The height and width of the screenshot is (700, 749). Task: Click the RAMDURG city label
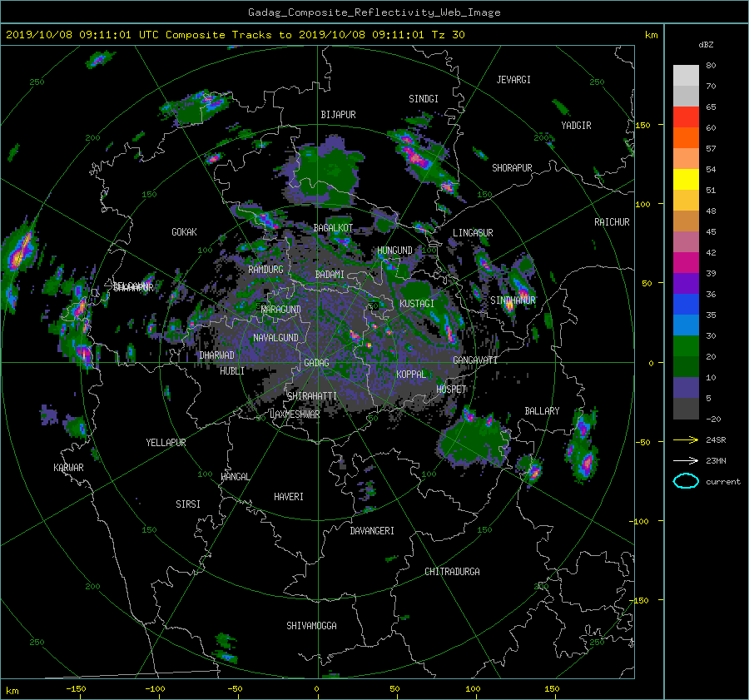(x=265, y=270)
